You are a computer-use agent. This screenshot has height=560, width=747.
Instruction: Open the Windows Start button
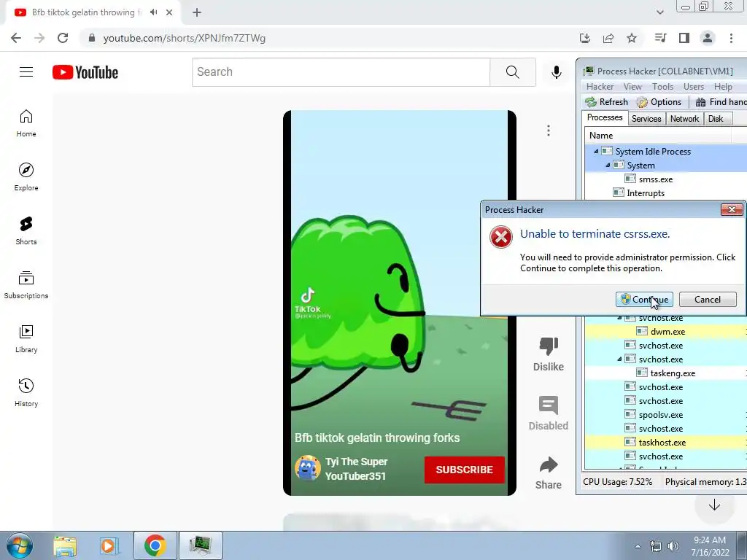coord(20,545)
